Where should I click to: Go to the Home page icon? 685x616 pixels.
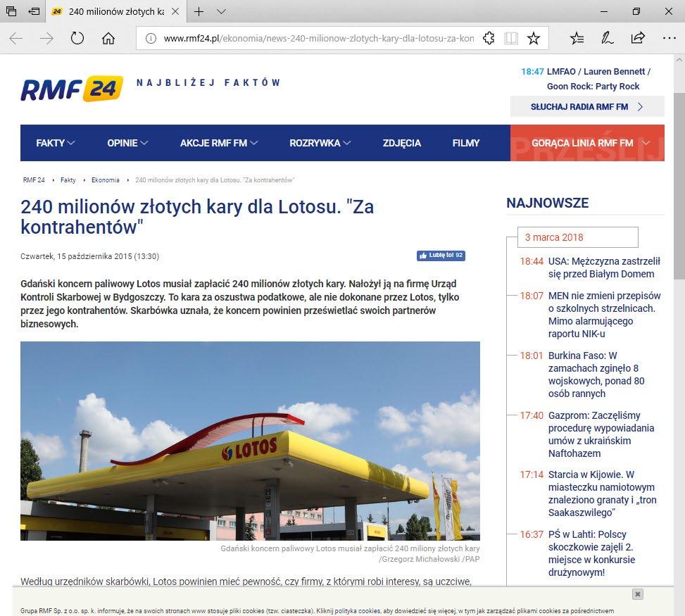pos(108,39)
